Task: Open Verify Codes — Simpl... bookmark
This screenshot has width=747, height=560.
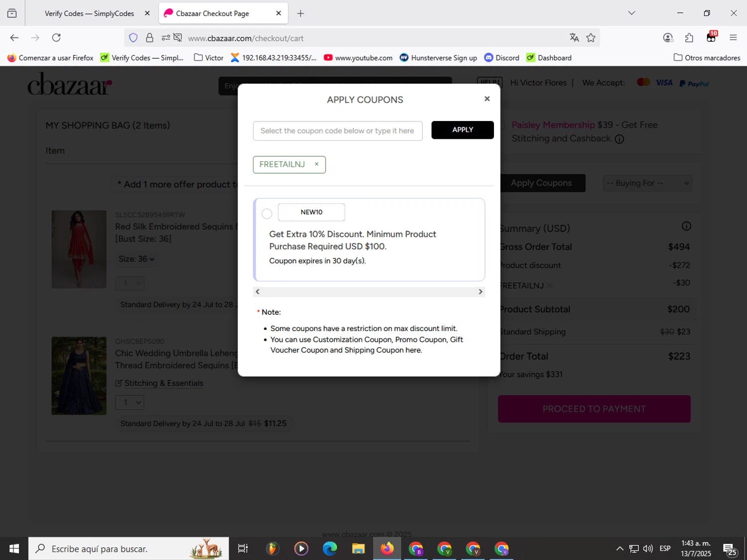Action: 142,58
